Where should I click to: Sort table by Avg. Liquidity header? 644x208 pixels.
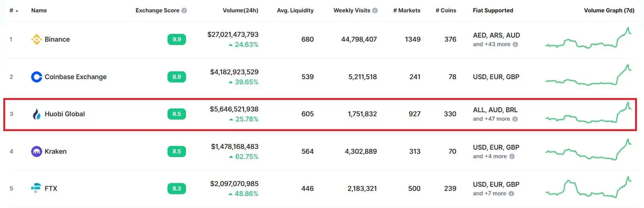tap(295, 10)
